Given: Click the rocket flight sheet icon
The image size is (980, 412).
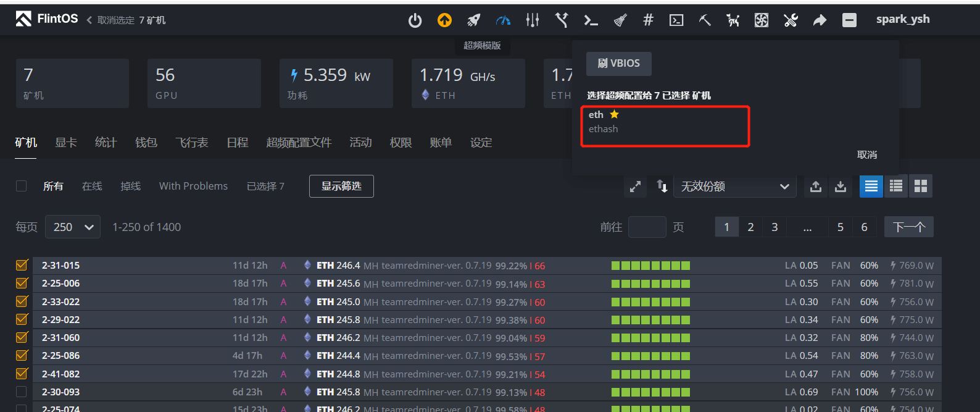Looking at the screenshot, I should [x=474, y=20].
